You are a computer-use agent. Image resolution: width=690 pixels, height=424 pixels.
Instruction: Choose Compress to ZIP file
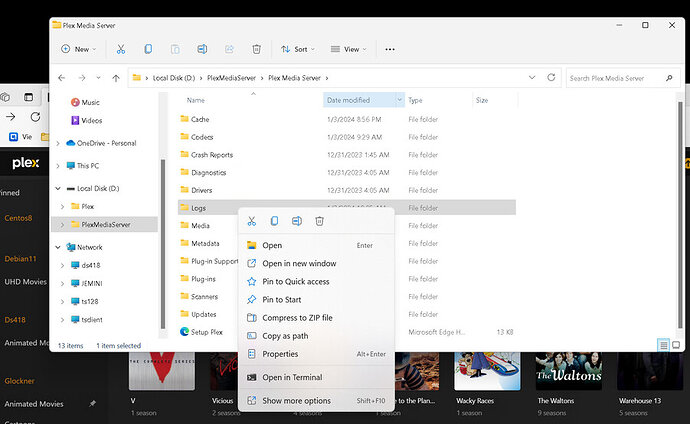(x=316, y=318)
